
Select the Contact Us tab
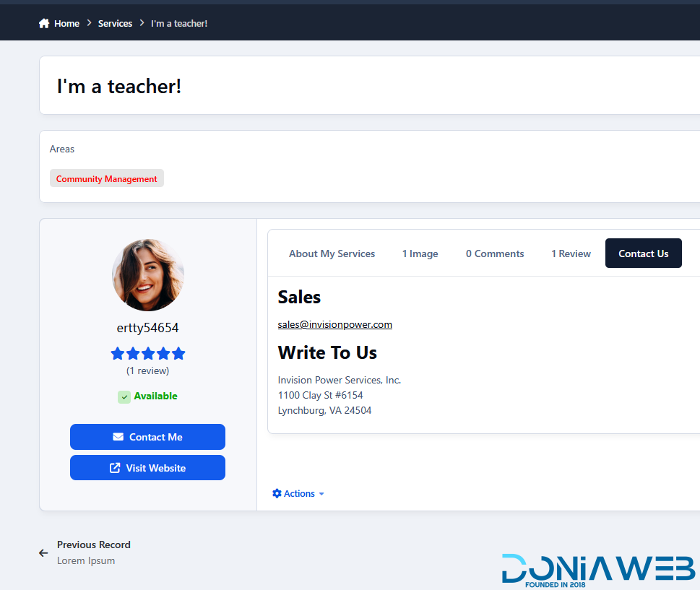coord(643,253)
